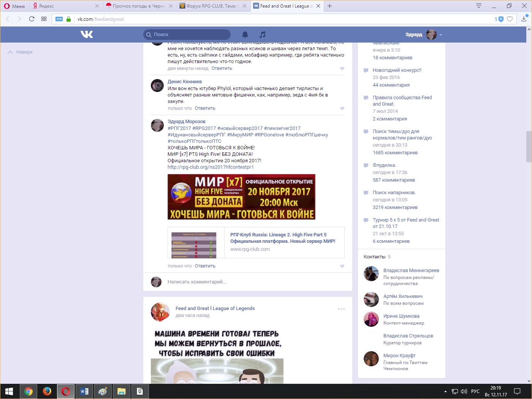Open Владислав Миннигареев's contact profile
532x399 pixels.
coord(411,271)
